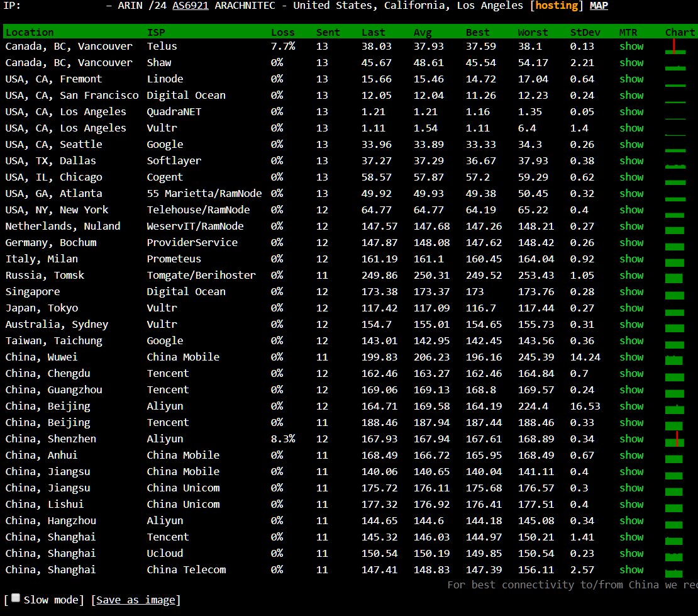Show MTR for Jiangsu China Mobile row
Image resolution: width=698 pixels, height=616 pixels.
click(x=631, y=472)
